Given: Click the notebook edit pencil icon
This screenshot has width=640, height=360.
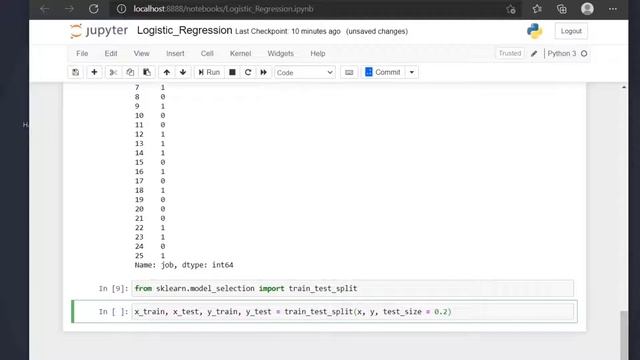Looking at the screenshot, I should 534,53.
